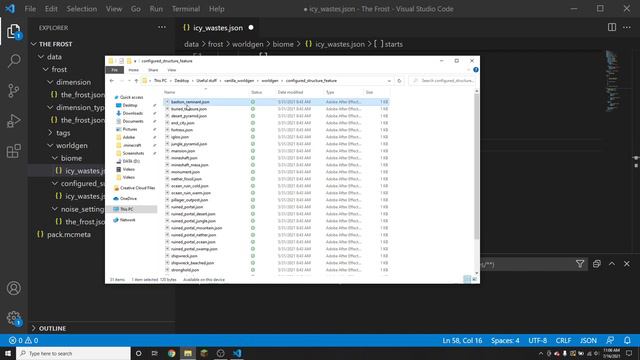Open the Extensions view in the VS Code activity bar
The width and height of the screenshot is (640, 360).
click(x=13, y=151)
